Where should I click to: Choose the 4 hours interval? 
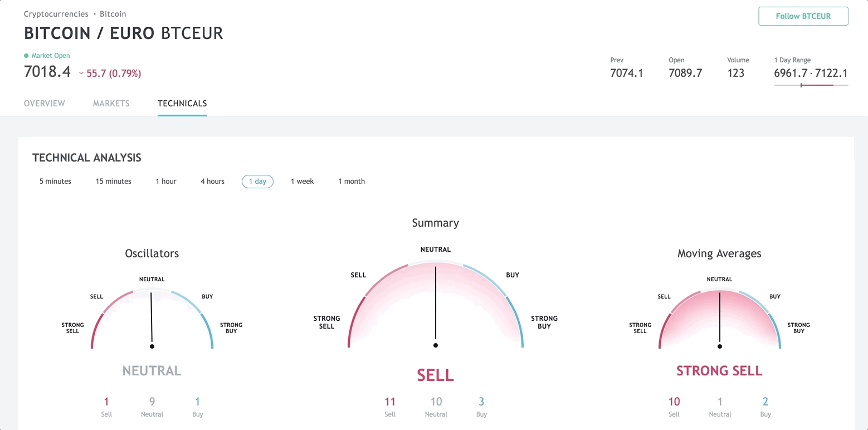click(x=212, y=182)
